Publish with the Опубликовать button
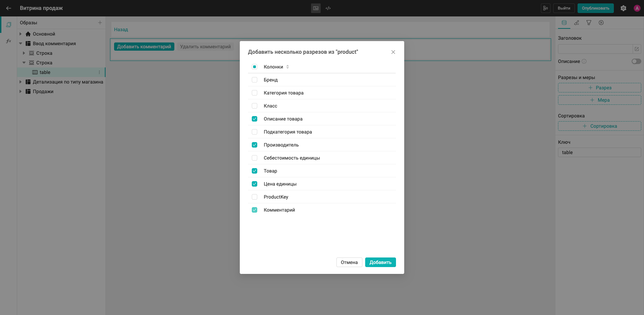The image size is (644, 315). (595, 8)
